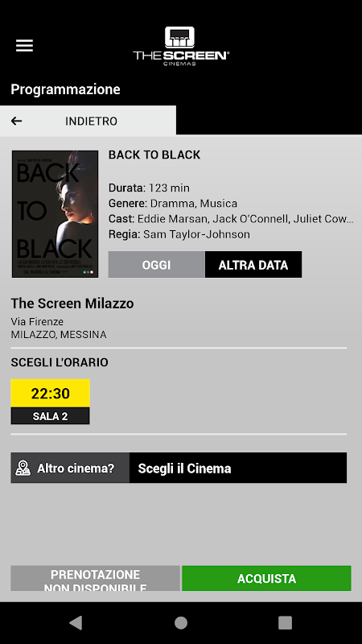Tap the Programmazione section title
The height and width of the screenshot is (644, 362).
tap(65, 89)
